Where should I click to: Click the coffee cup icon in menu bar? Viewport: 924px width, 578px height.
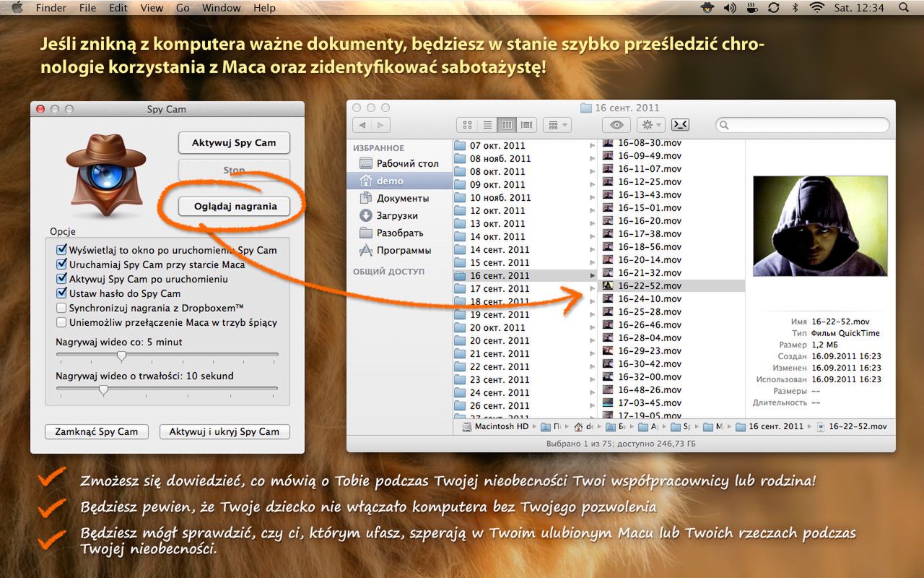(751, 8)
